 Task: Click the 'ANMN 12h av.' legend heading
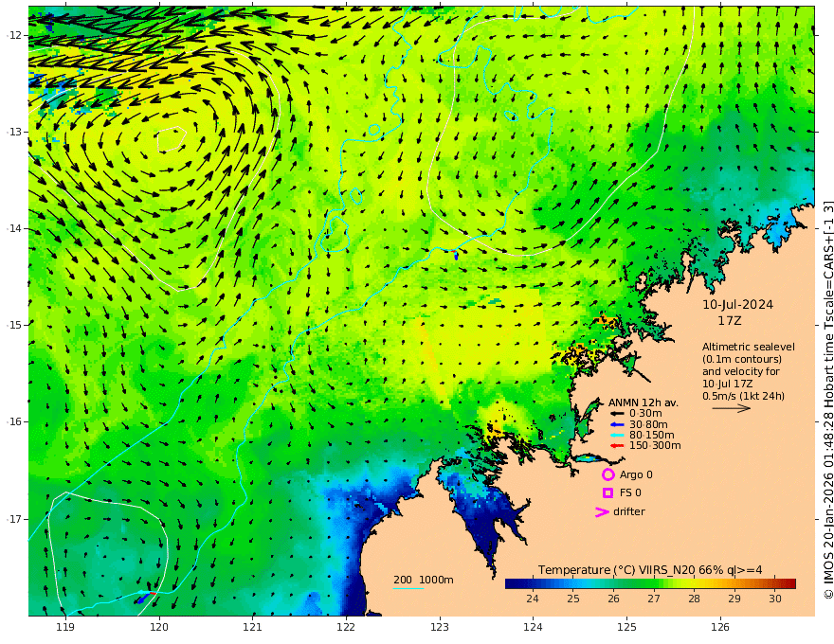coord(644,402)
